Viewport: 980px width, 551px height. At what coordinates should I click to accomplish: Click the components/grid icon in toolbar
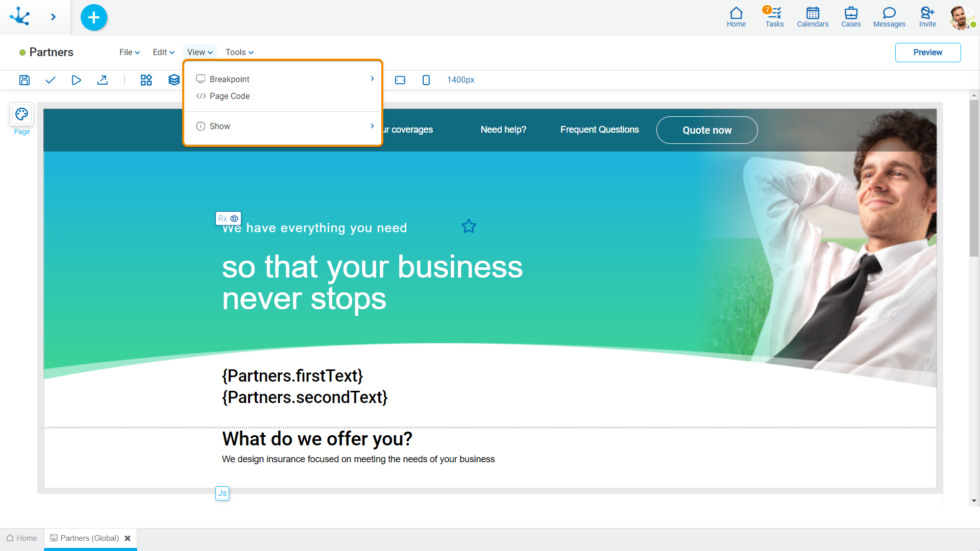[x=146, y=80]
